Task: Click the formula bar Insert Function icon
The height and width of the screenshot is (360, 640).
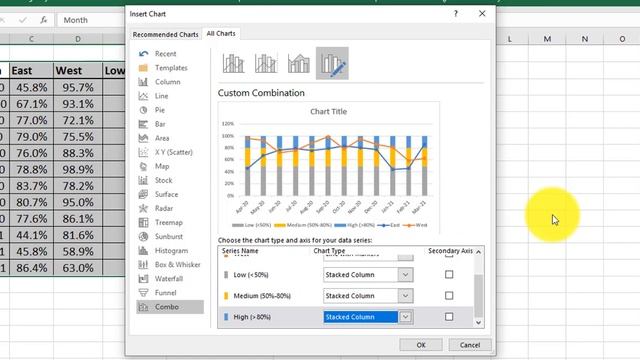Action: point(44,20)
